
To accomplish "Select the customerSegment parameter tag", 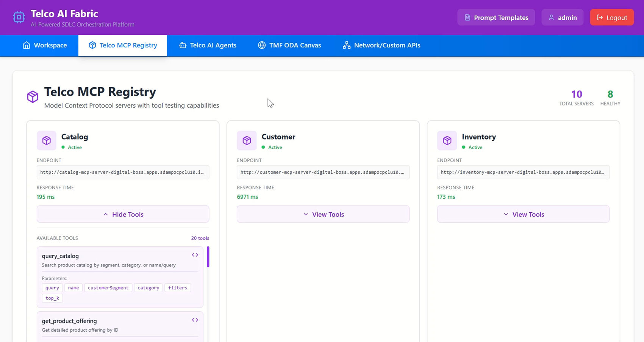I will coord(108,288).
